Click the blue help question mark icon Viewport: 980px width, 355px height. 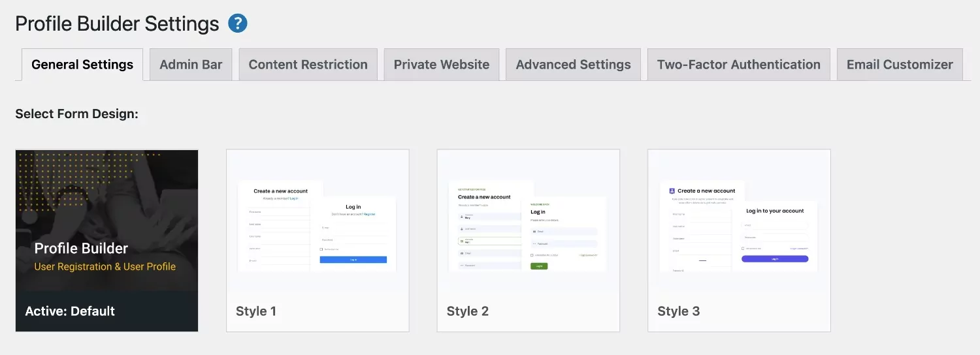coord(238,24)
